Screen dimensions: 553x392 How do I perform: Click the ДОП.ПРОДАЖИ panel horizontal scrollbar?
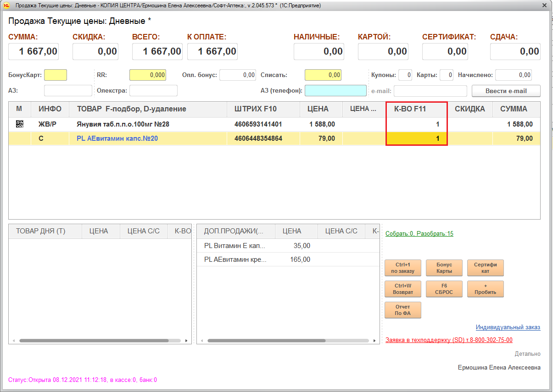click(x=266, y=341)
